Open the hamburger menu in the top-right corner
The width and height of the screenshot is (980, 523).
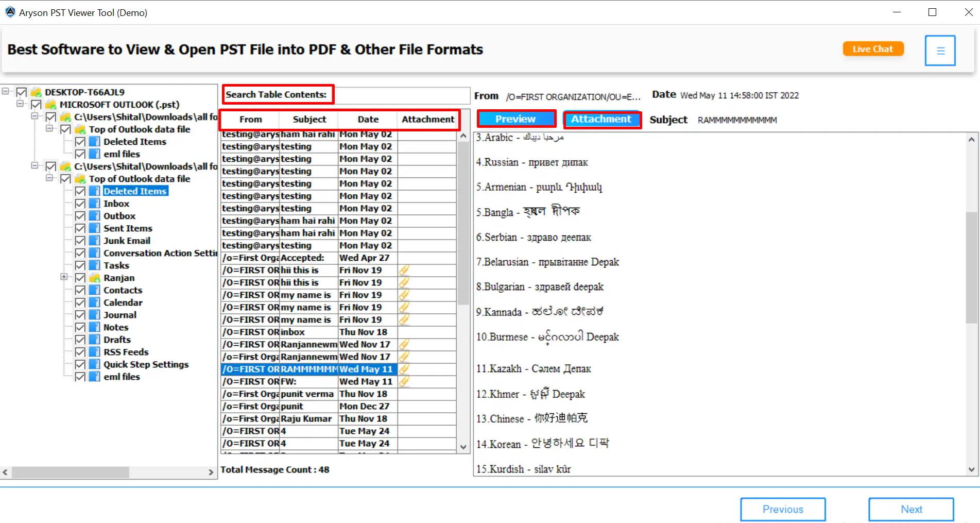[x=940, y=50]
